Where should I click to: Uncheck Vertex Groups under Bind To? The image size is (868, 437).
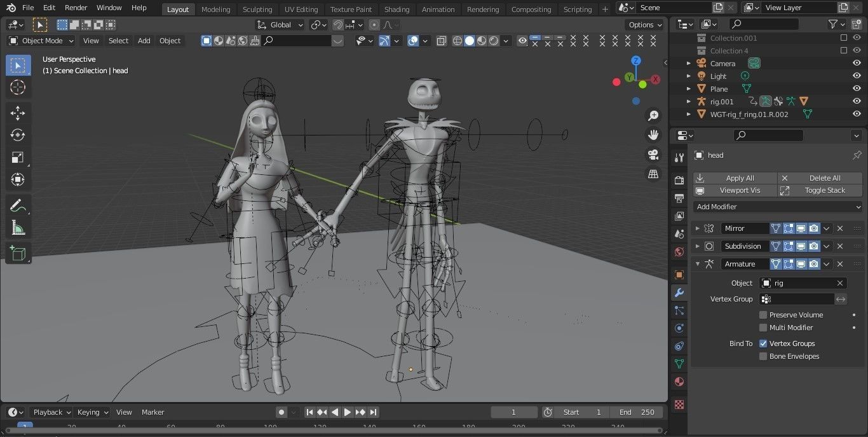763,343
